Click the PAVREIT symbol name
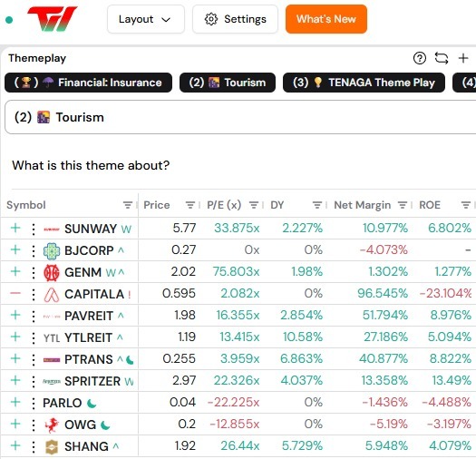This screenshot has width=476, height=459. (89, 316)
